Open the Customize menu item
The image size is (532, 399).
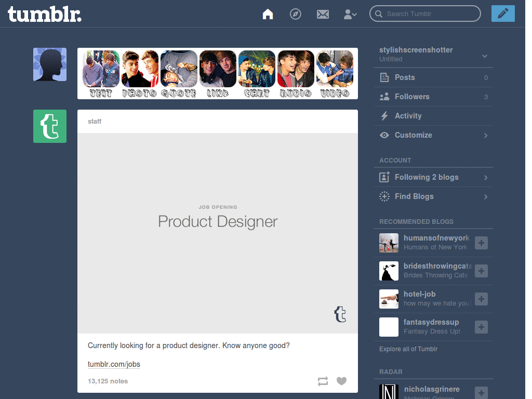pyautogui.click(x=433, y=135)
